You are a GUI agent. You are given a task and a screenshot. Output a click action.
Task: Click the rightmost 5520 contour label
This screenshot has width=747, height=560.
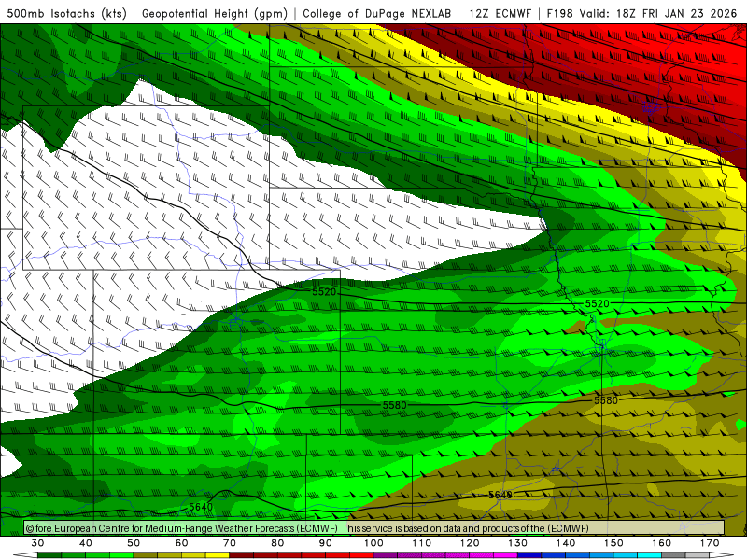click(x=597, y=303)
